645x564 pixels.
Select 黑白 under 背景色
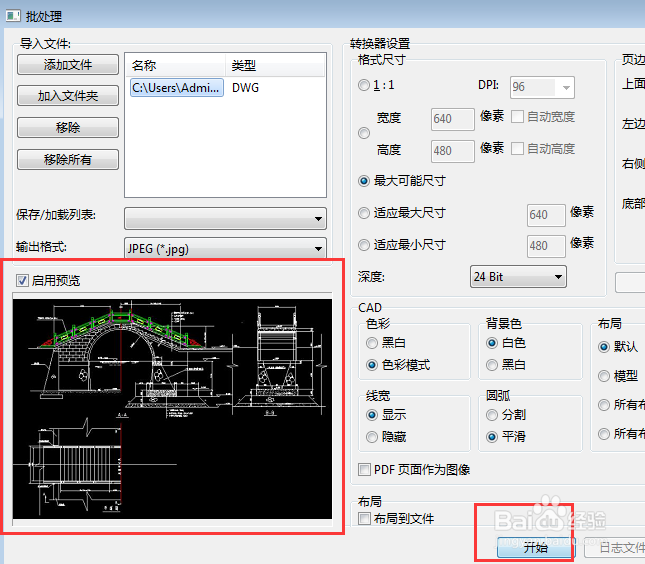pos(492,365)
